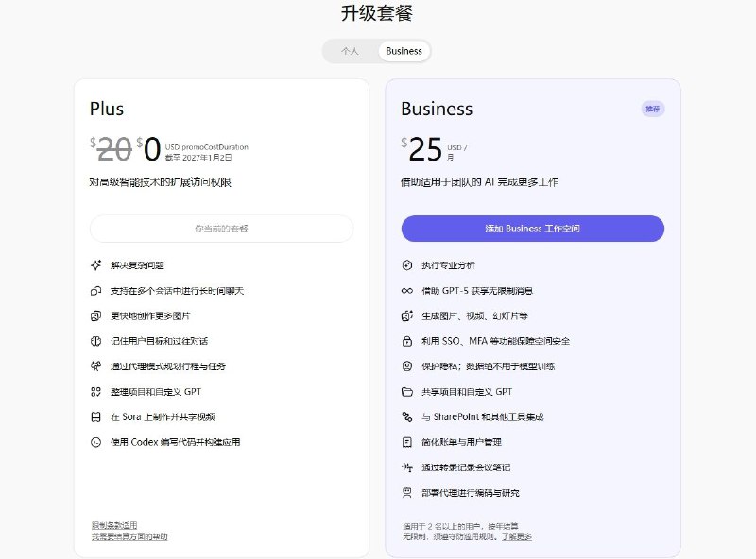Click the sparkle icon beside 解决复杂问题

95,265
